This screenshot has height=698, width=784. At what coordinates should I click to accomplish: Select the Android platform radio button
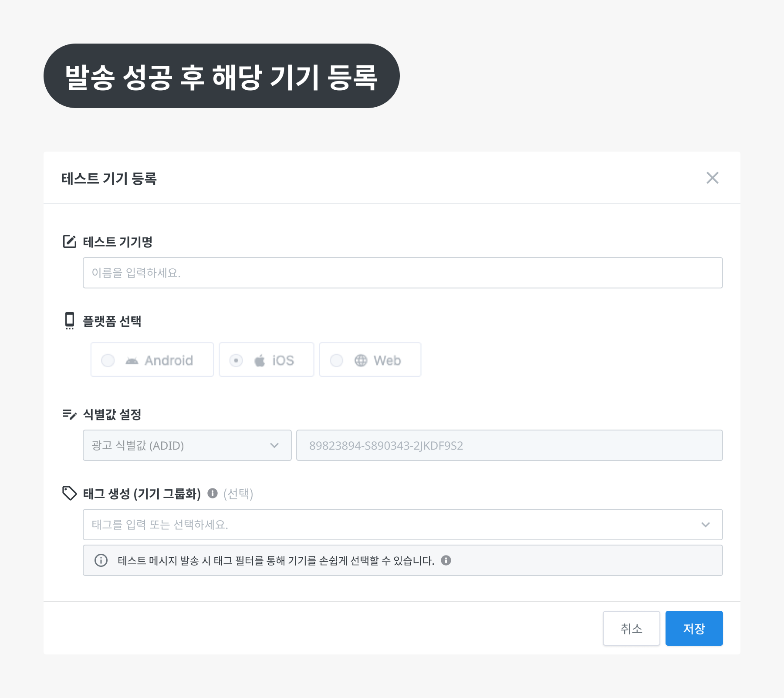tap(108, 360)
